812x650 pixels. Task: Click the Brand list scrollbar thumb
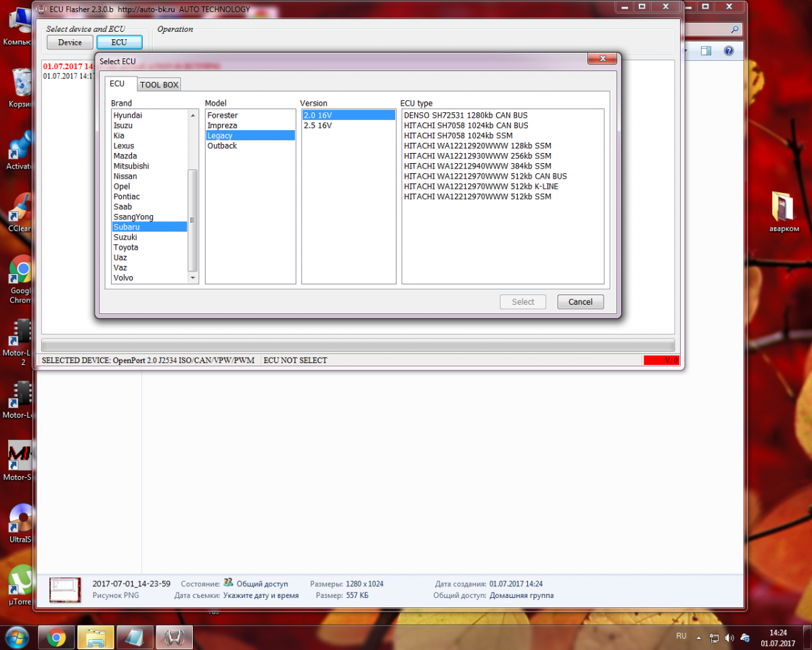pyautogui.click(x=193, y=220)
